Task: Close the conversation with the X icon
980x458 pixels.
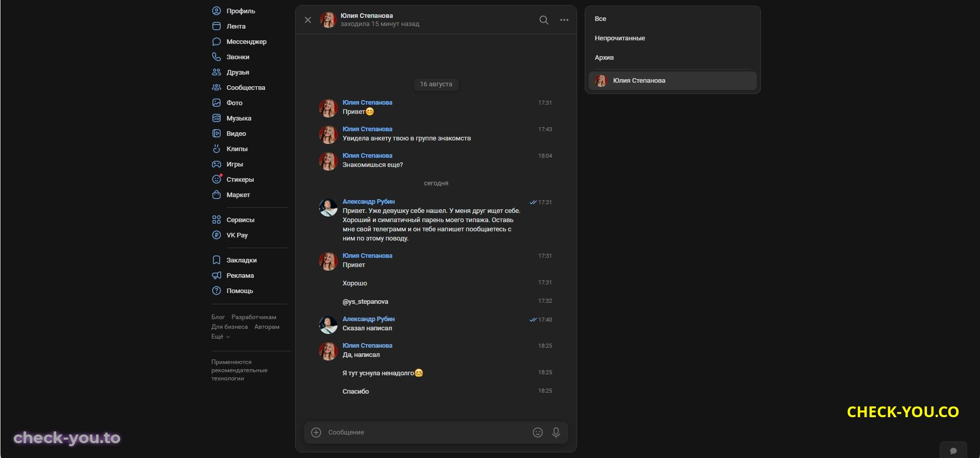Action: click(308, 20)
